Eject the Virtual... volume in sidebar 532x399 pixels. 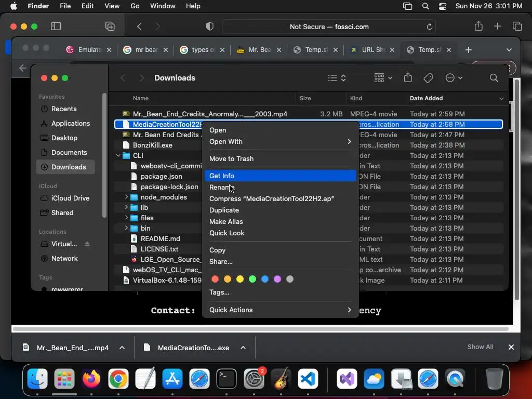(x=87, y=244)
